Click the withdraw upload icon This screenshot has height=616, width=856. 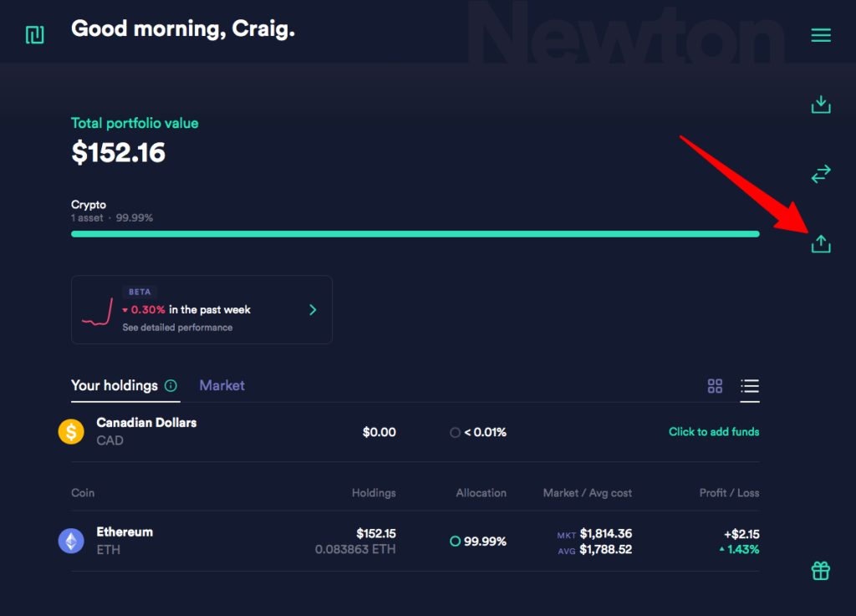click(821, 243)
